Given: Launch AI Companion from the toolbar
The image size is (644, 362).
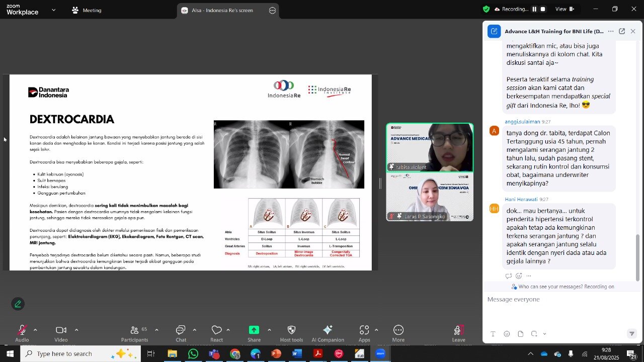Looking at the screenshot, I should (x=328, y=331).
